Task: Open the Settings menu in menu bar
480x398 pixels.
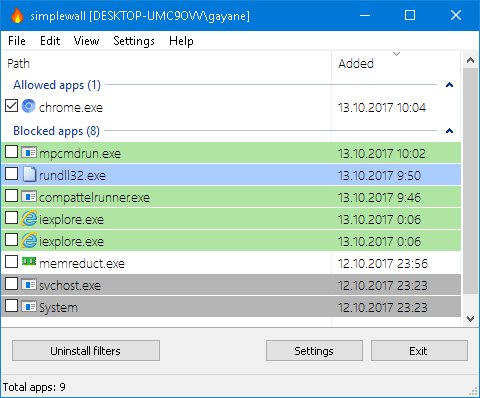Action: (134, 41)
